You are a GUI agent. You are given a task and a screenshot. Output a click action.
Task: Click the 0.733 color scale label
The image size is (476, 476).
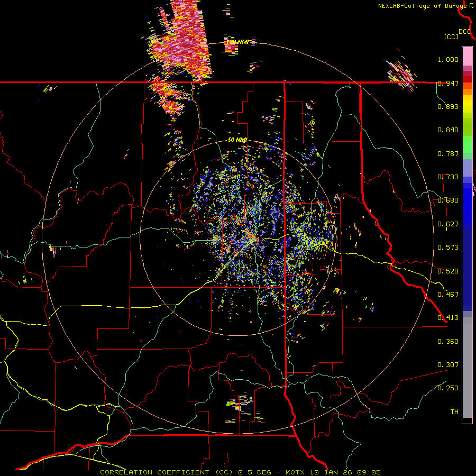448,177
